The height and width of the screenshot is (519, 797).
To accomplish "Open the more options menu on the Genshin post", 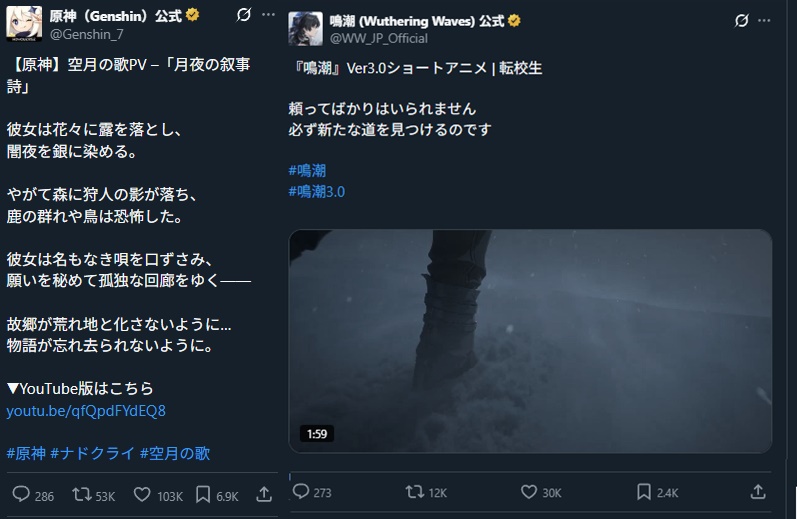I will [268, 15].
